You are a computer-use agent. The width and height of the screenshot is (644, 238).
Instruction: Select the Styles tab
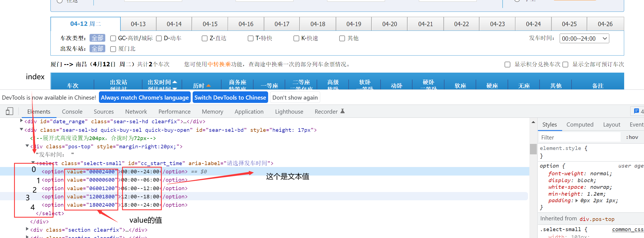549,125
